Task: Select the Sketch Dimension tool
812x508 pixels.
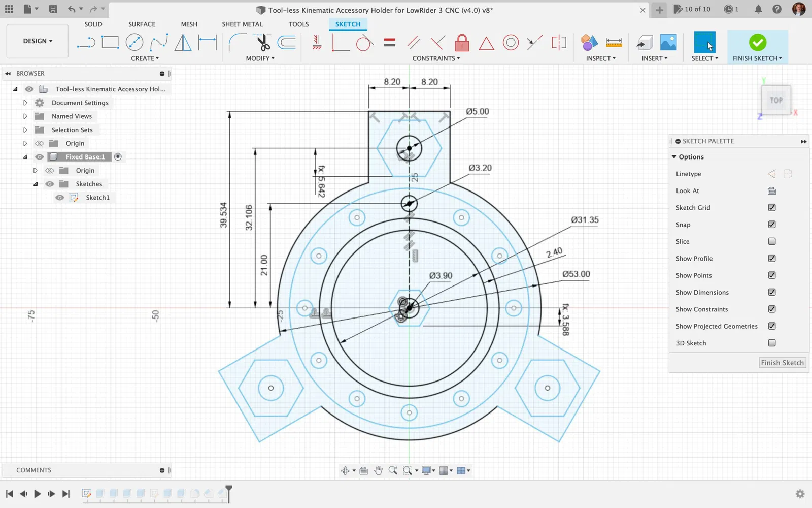Action: [207, 43]
